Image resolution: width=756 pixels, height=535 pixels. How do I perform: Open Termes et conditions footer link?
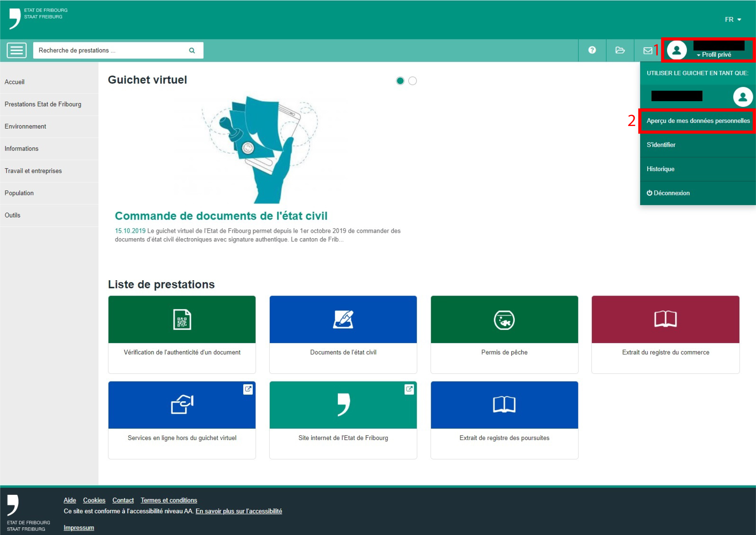click(x=169, y=500)
